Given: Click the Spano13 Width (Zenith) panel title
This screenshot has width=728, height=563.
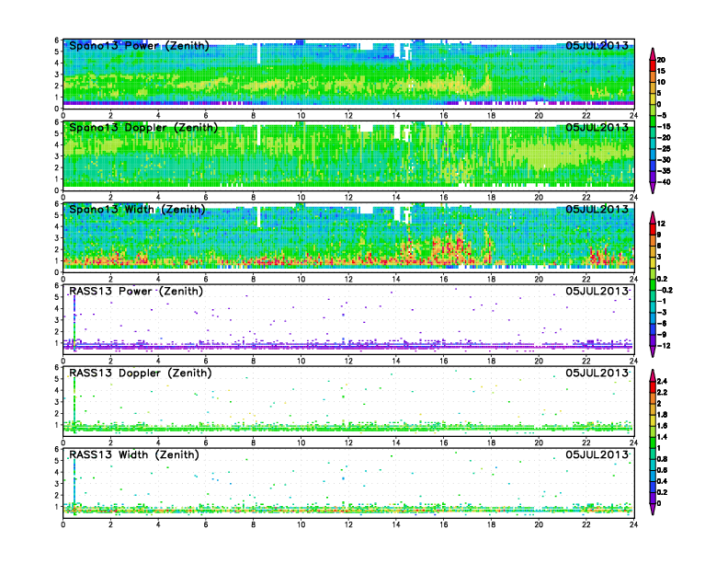Looking at the screenshot, I should coord(138,210).
